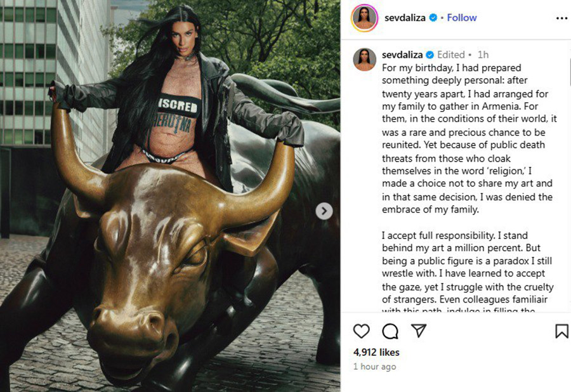571x392 pixels.
Task: Click the small avatar beside the caption
Action: [365, 60]
